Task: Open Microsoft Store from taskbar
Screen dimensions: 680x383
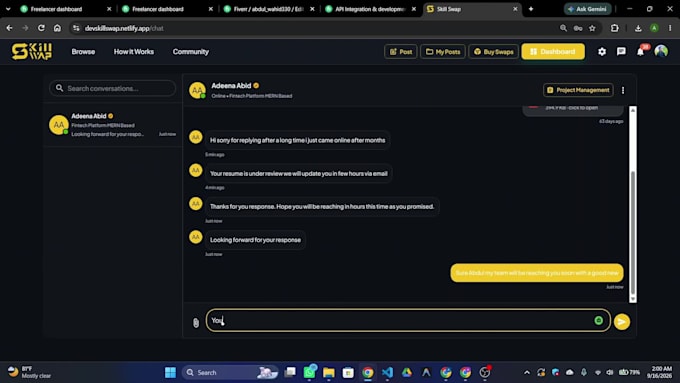Action: tap(348, 372)
